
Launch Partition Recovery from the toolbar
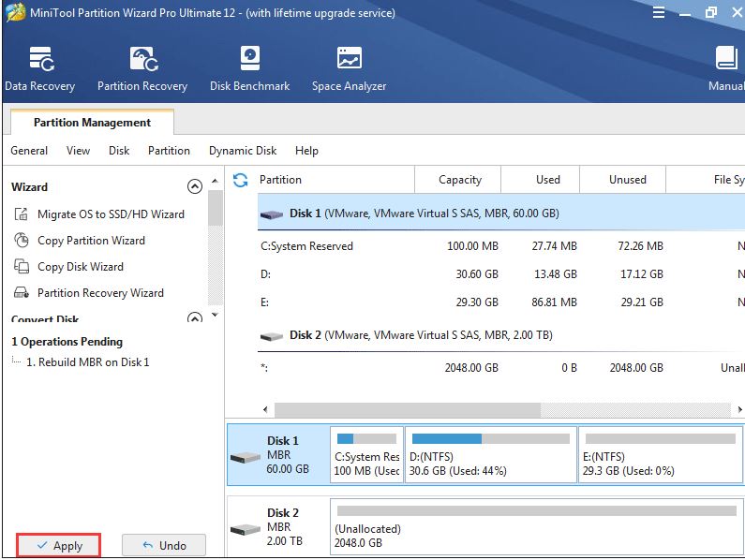point(142,68)
